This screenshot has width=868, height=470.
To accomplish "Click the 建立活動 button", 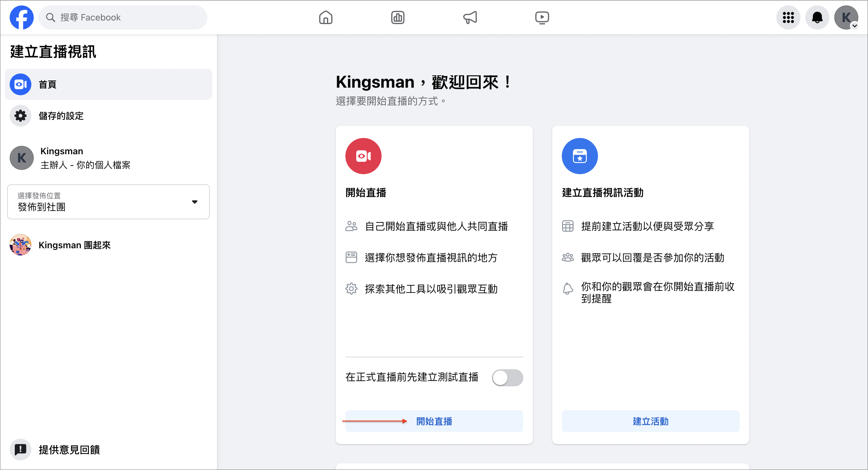I will pos(650,421).
